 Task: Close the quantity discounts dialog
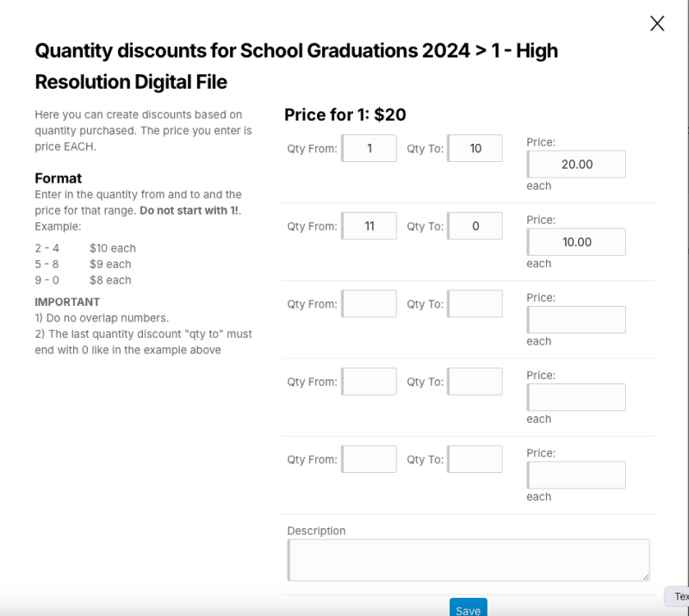point(657,24)
